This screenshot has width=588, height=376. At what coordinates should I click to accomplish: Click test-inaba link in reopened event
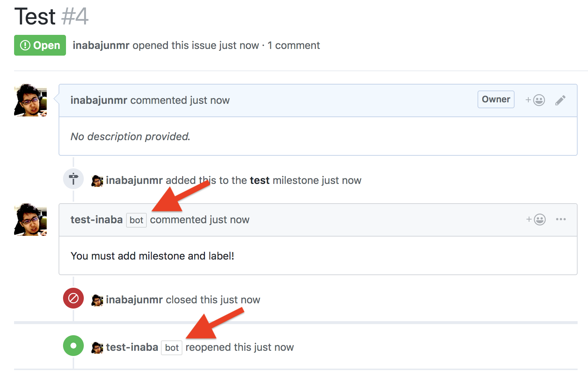coord(132,347)
